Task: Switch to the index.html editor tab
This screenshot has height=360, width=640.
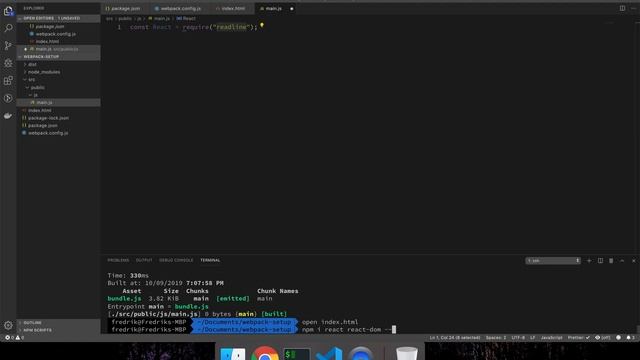Action: [232, 9]
